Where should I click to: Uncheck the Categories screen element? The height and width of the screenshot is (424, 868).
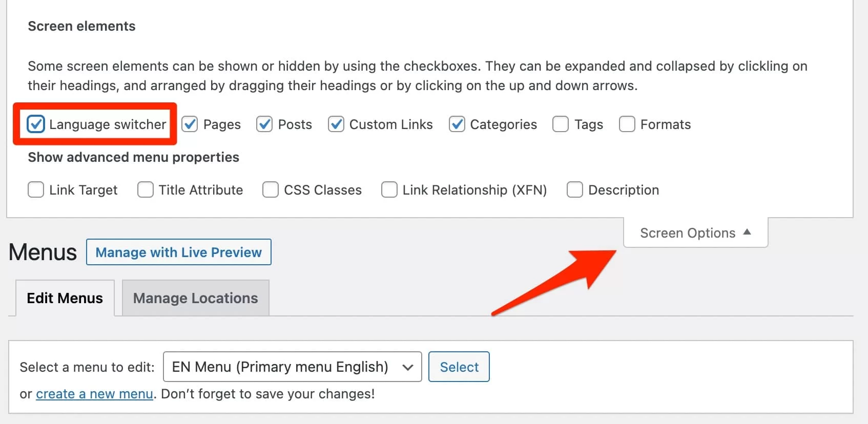click(457, 124)
